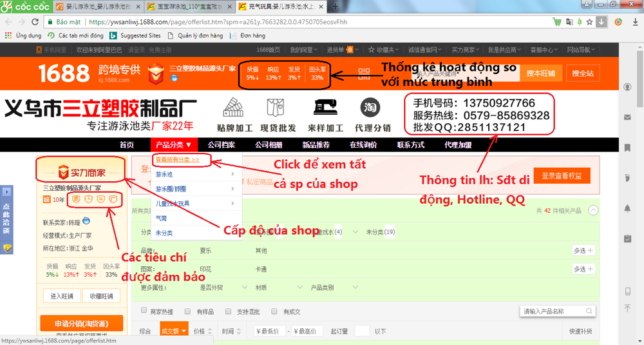Open the 联系方式 nav tab
644x345 pixels.
click(411, 144)
